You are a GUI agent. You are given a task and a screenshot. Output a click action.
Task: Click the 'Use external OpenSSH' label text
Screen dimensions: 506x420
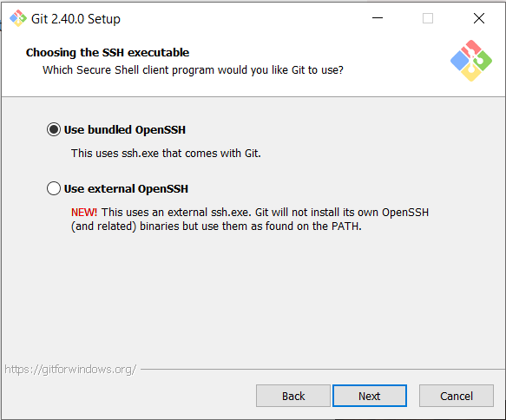pyautogui.click(x=126, y=188)
